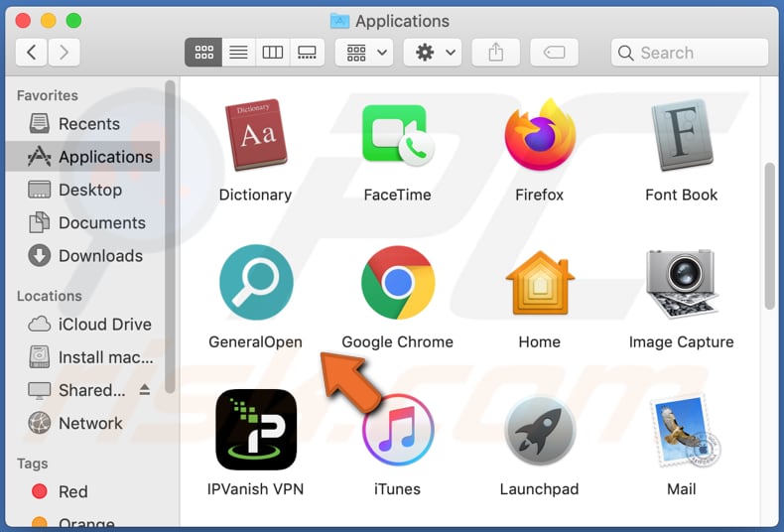This screenshot has height=532, width=784.
Task: Switch to icon view
Action: tap(203, 52)
